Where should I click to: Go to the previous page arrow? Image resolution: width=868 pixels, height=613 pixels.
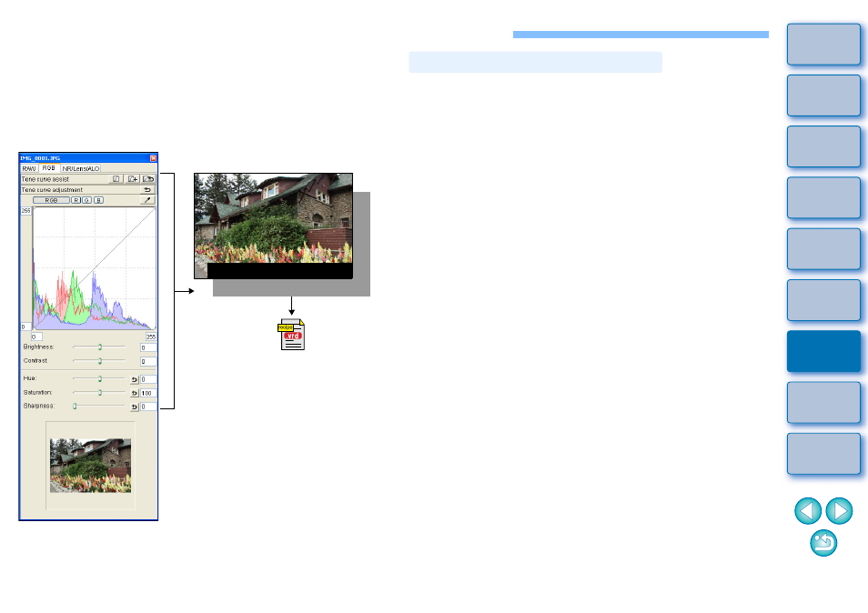pos(808,510)
